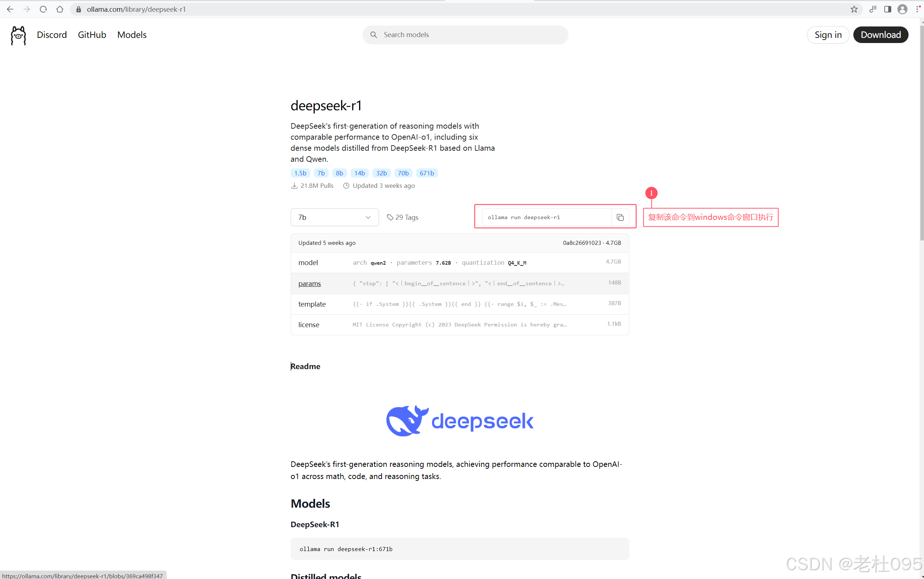The width and height of the screenshot is (924, 579).
Task: Open the Models nav link
Action: tap(132, 35)
